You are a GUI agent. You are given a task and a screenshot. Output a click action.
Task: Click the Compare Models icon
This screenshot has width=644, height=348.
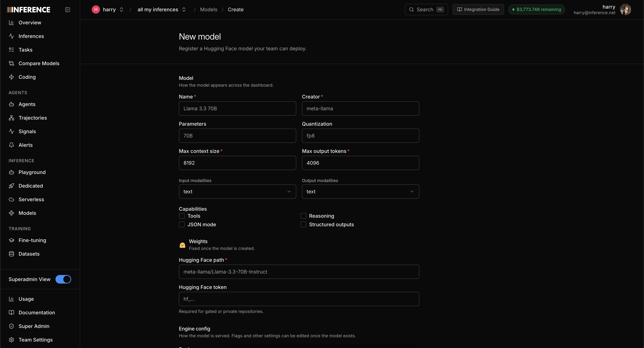tap(11, 63)
